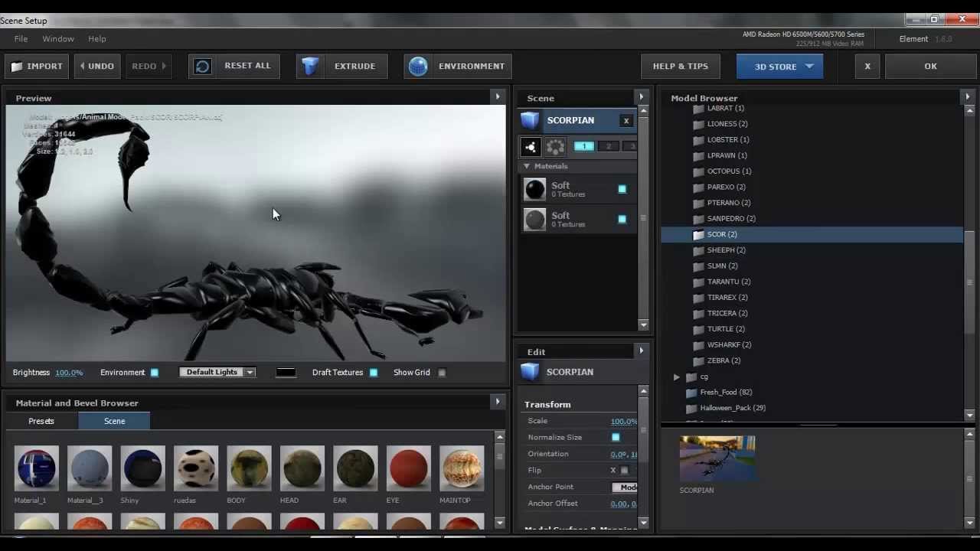
Task: Switch to the Presets tab
Action: point(41,421)
